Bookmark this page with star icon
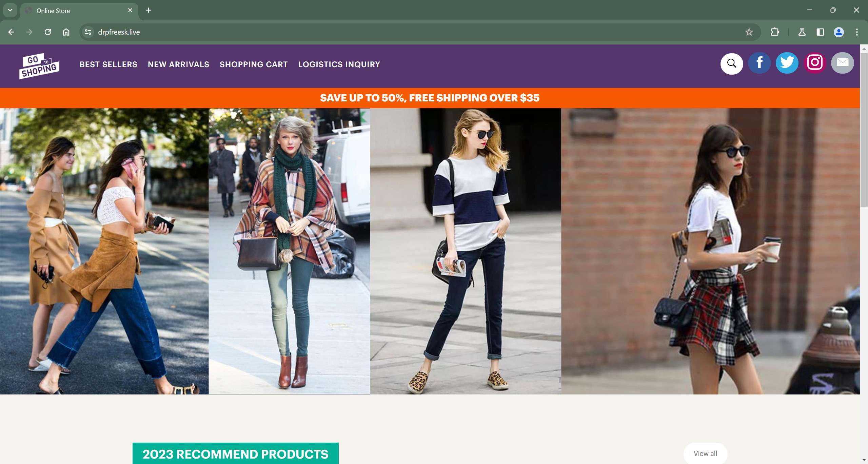This screenshot has width=868, height=464. [749, 32]
